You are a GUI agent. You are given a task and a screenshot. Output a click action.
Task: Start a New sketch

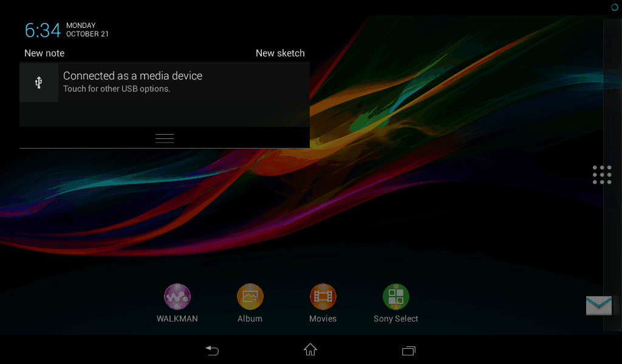280,53
